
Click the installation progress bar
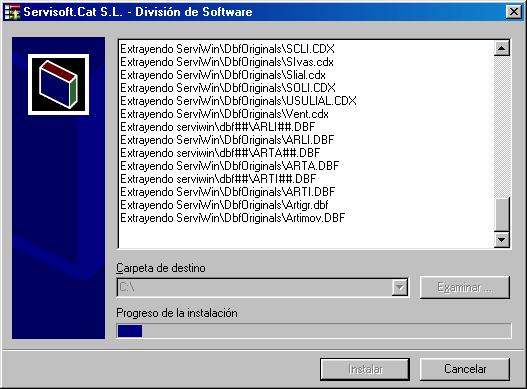(x=314, y=331)
